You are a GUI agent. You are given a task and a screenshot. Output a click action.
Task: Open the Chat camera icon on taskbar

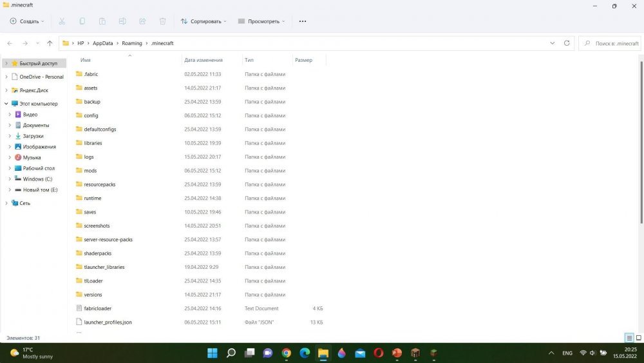click(x=268, y=353)
